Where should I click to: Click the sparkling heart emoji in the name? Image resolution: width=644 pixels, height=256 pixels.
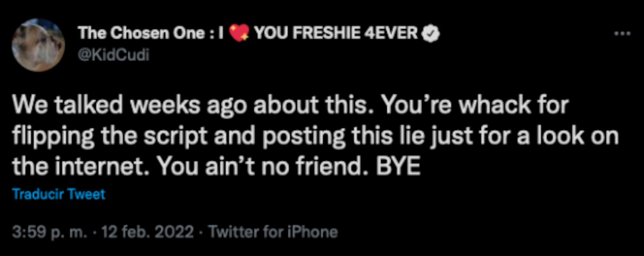239,33
